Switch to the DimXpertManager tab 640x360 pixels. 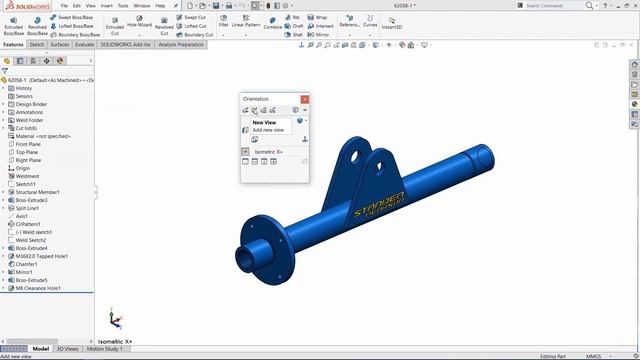pos(47,61)
